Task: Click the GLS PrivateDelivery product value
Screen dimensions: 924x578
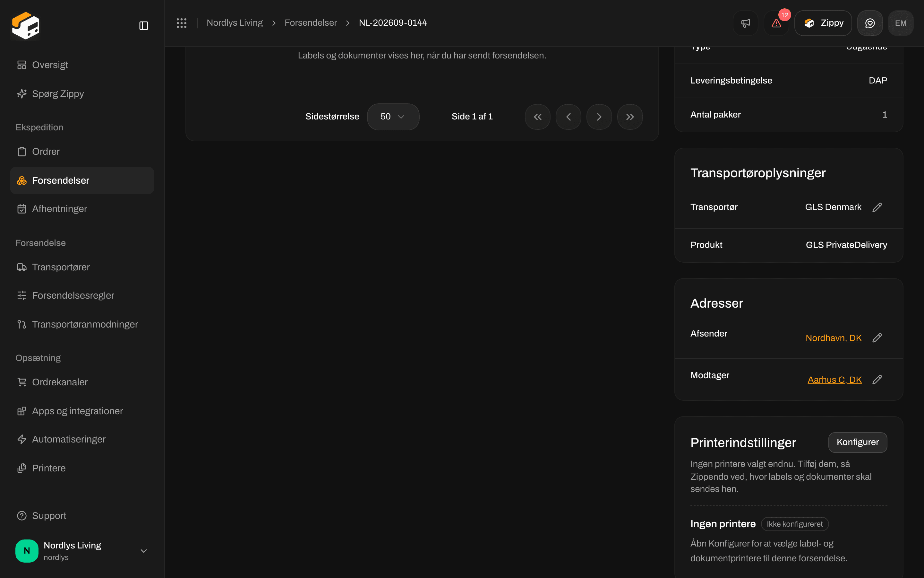Action: 846,245
